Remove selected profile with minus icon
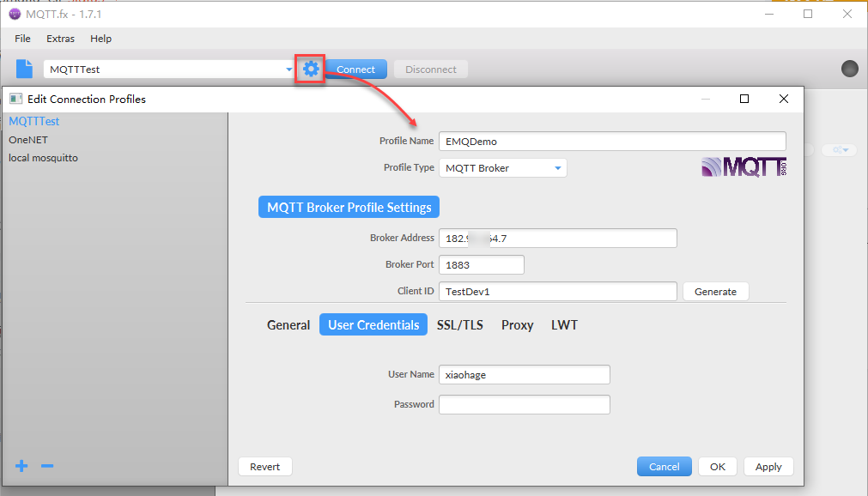This screenshot has width=868, height=496. tap(47, 466)
